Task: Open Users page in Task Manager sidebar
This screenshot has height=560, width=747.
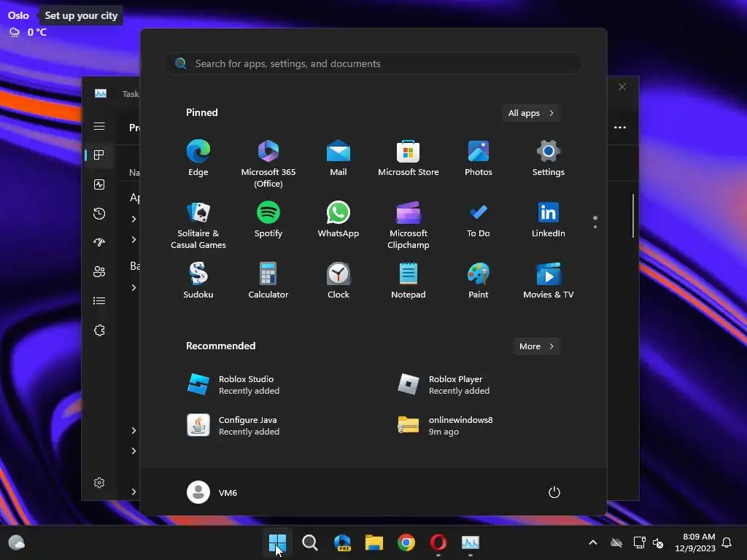Action: click(x=99, y=271)
